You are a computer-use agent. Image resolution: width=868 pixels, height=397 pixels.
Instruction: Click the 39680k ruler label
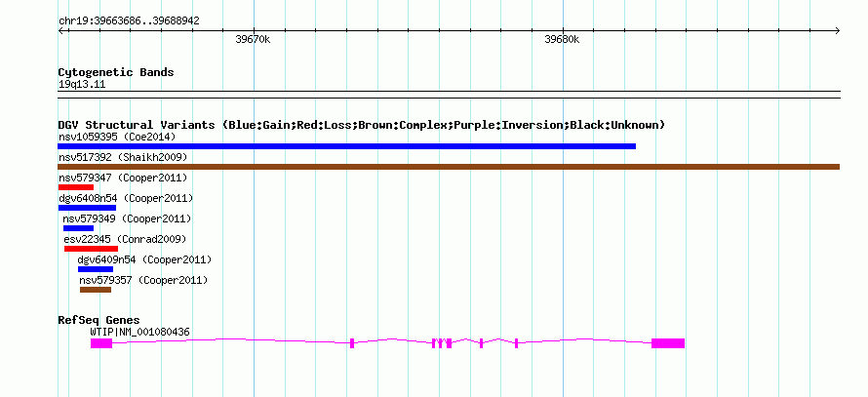pyautogui.click(x=562, y=39)
